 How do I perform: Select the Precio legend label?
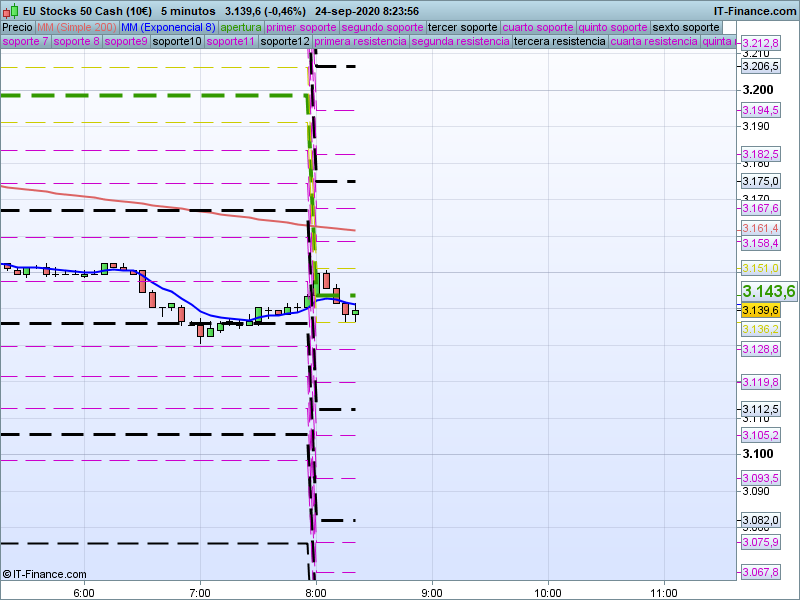[17, 27]
